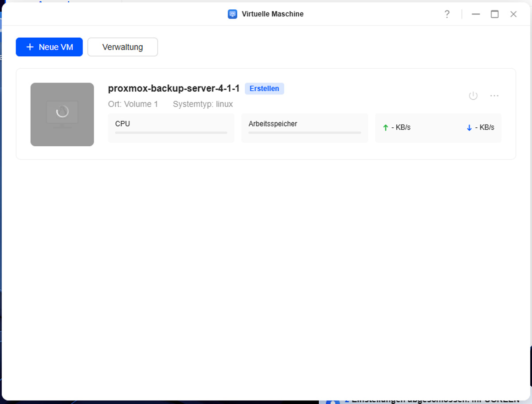Click the Ort: Volume 1 label
Viewport: 532px width, 404px height.
[133, 104]
